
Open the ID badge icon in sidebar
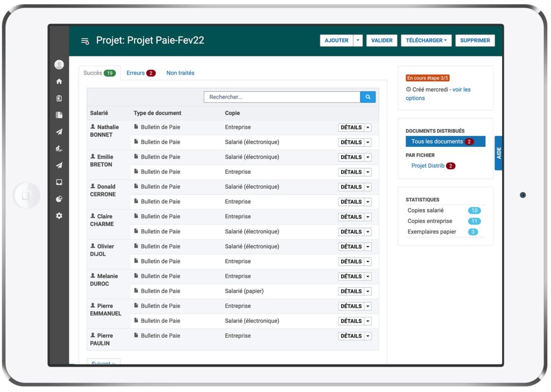[59, 98]
